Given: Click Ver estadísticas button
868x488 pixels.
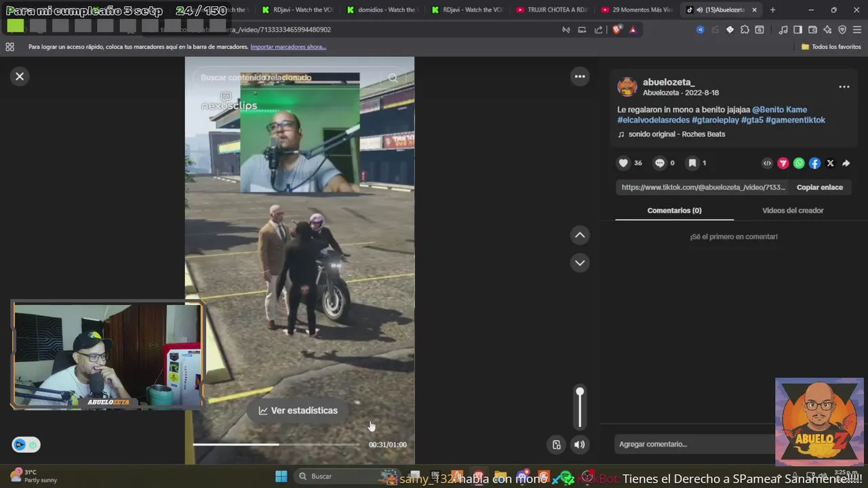Looking at the screenshot, I should click(x=298, y=411).
